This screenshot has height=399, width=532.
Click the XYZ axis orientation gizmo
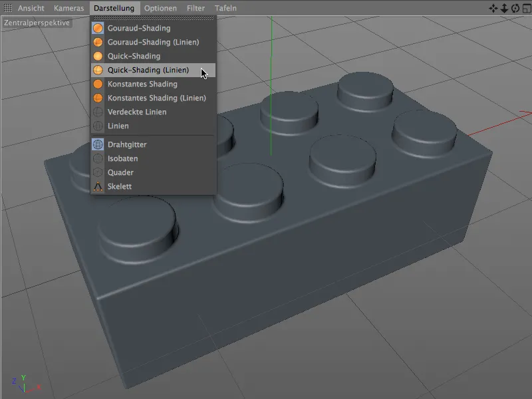25,385
